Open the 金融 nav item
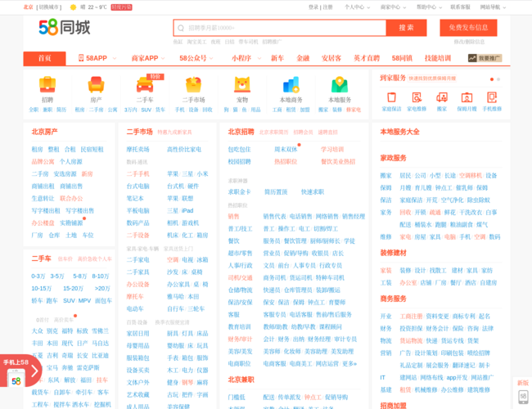 [303, 58]
